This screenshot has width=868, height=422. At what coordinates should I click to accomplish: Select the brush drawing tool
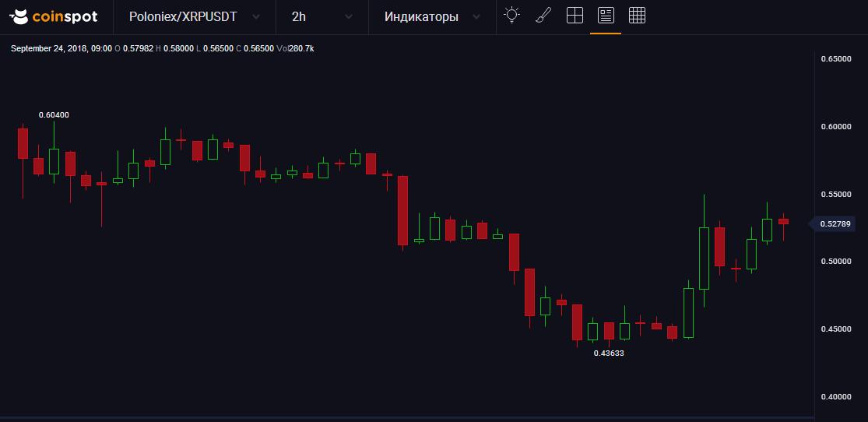543,16
